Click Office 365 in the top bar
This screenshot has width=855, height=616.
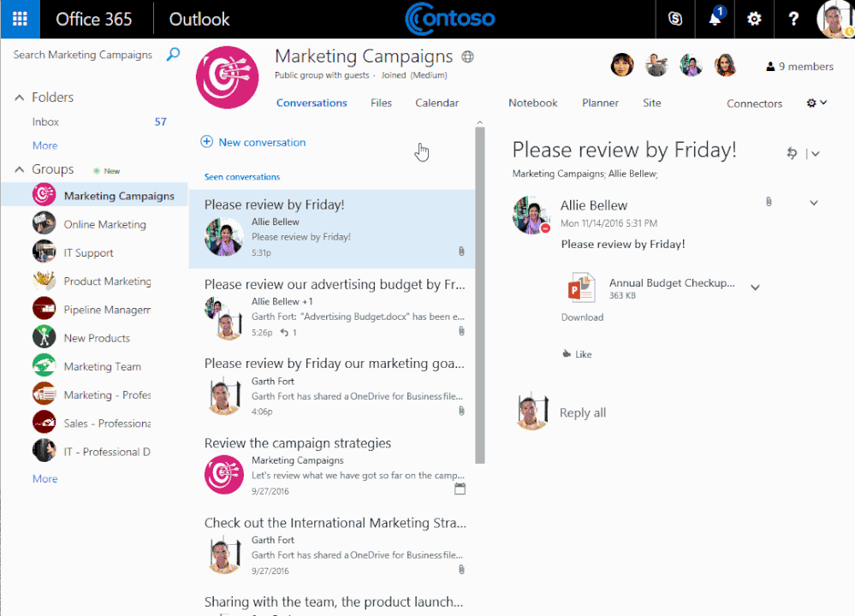pyautogui.click(x=94, y=19)
